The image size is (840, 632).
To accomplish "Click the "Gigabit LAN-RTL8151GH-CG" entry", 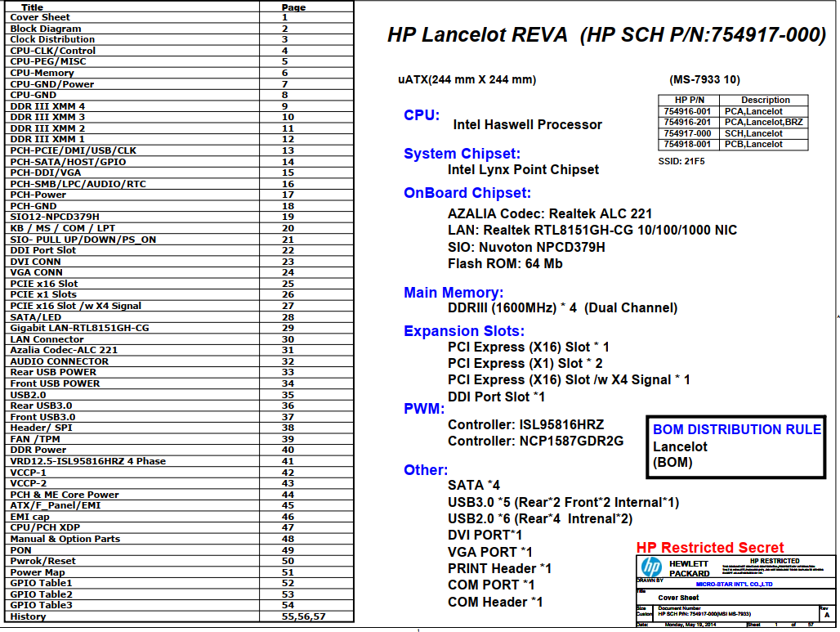I will click(79, 328).
